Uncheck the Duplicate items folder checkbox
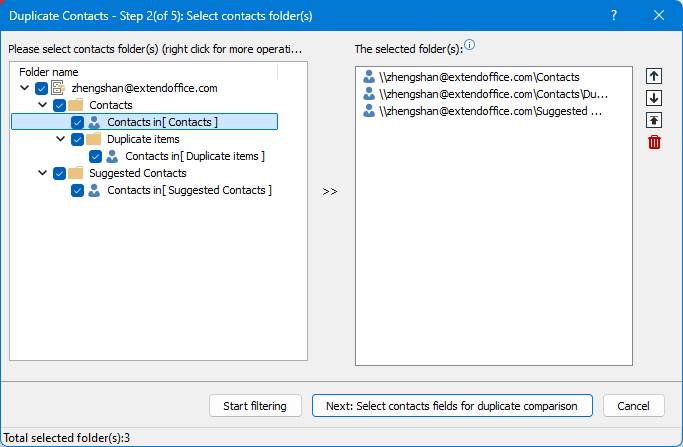This screenshot has width=683, height=447. pyautogui.click(x=77, y=139)
